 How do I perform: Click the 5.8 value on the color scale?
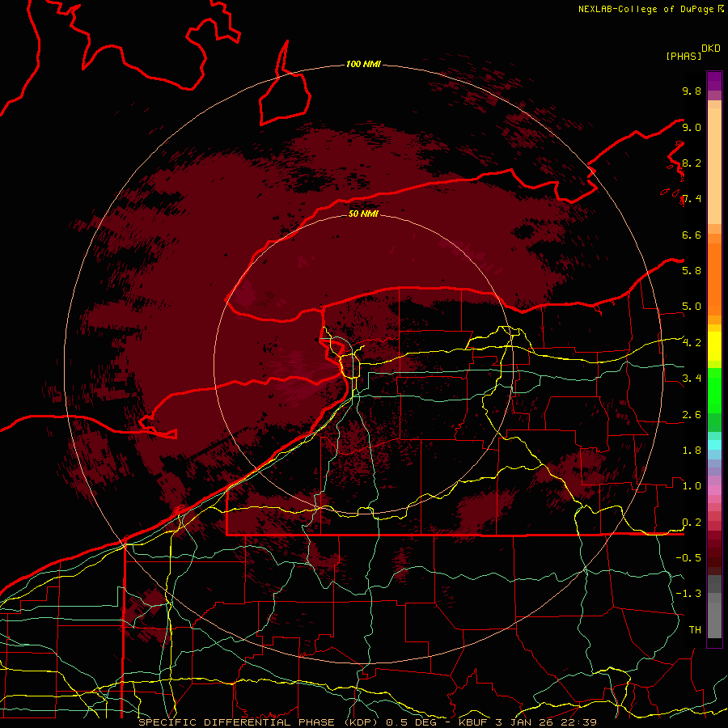(x=692, y=270)
